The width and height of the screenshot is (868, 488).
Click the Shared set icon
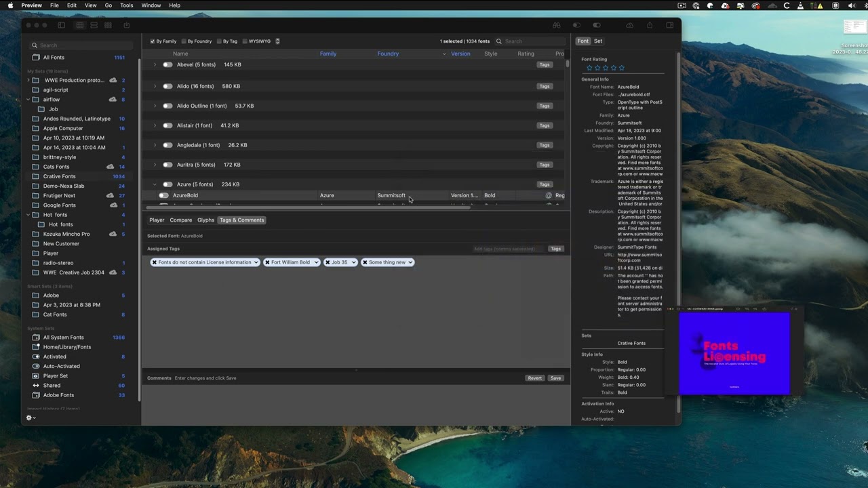point(36,386)
